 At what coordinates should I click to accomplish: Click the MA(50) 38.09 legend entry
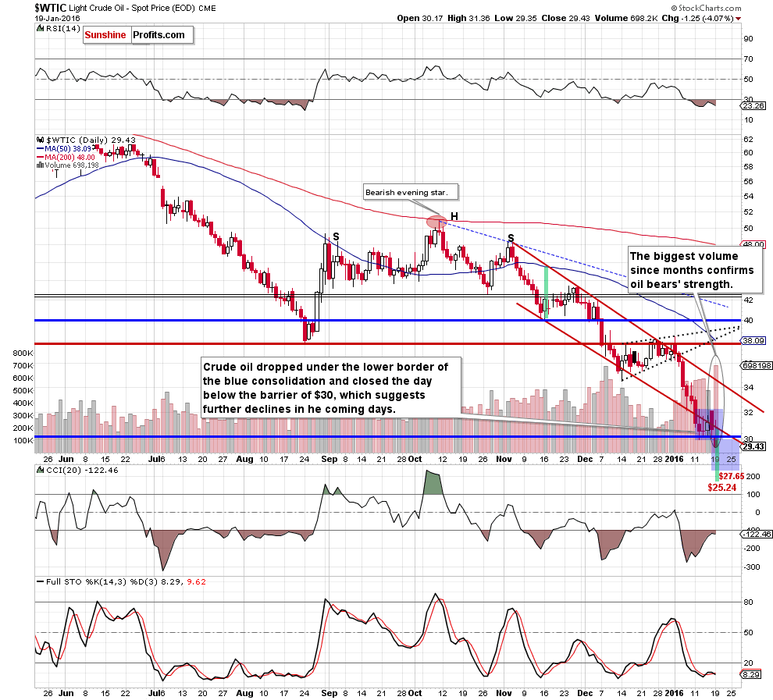coord(64,148)
